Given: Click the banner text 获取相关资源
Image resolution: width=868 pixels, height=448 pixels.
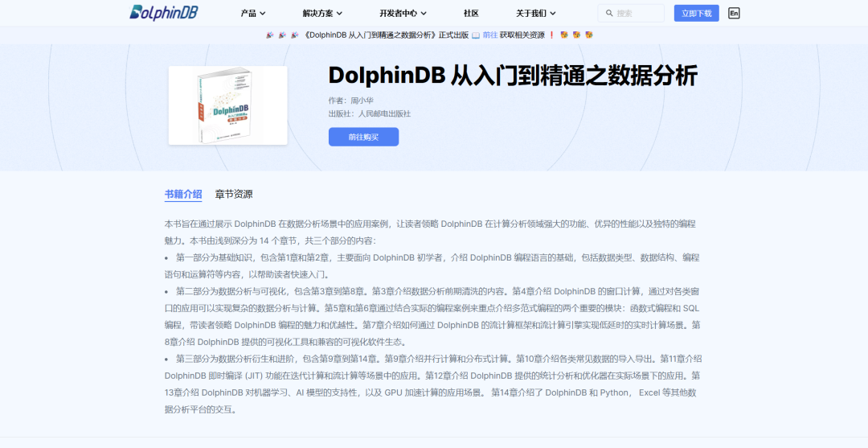Looking at the screenshot, I should [x=522, y=35].
